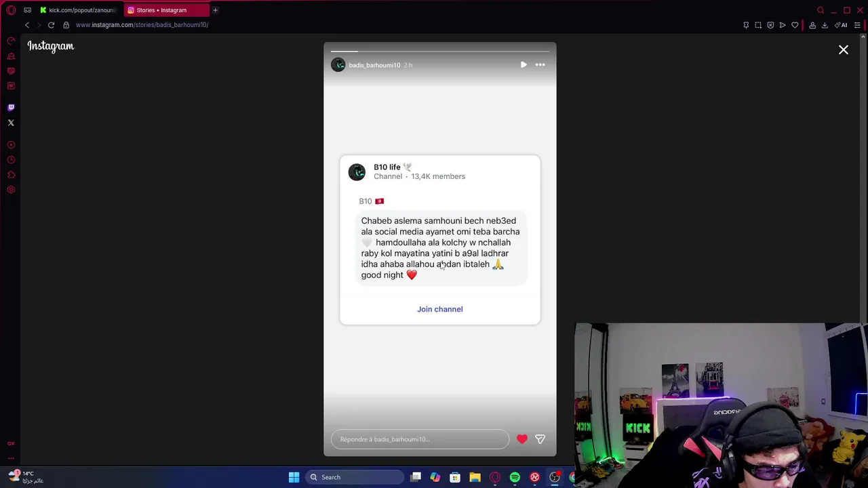Open the browser search tabs magnifier
Image resolution: width=868 pixels, height=488 pixels.
(x=821, y=10)
